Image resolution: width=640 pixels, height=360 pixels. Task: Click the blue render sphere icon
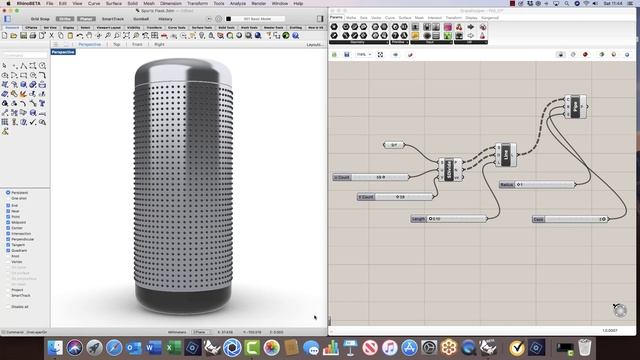tap(258, 36)
